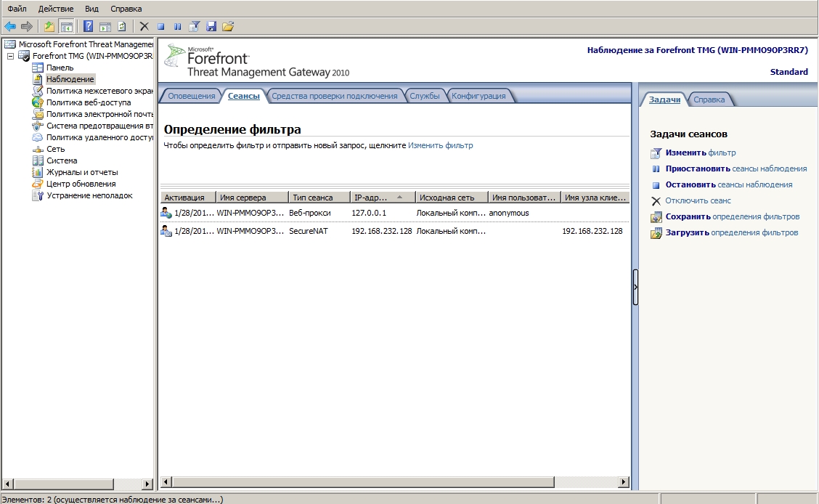Click the load filter open-folder toolbar icon

coord(228,26)
